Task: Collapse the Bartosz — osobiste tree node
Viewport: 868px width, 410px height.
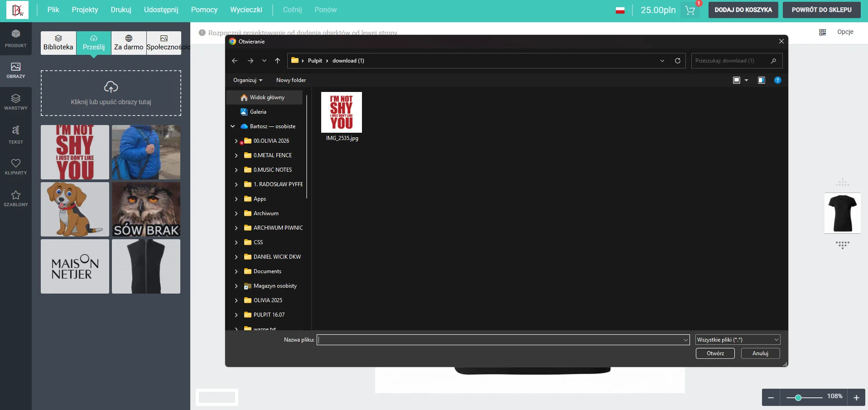Action: (x=233, y=126)
